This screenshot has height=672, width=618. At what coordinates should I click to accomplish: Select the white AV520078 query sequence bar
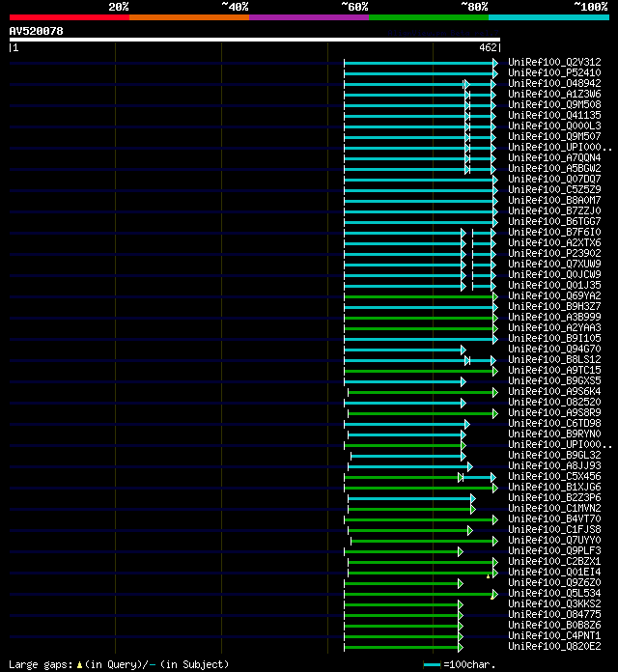[255, 40]
